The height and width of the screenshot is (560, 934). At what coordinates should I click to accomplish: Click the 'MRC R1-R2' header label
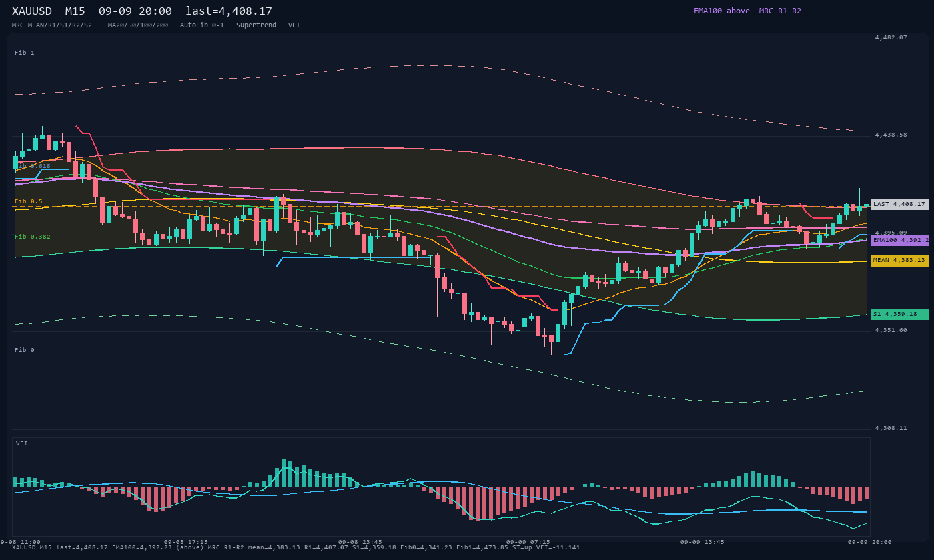pos(780,11)
